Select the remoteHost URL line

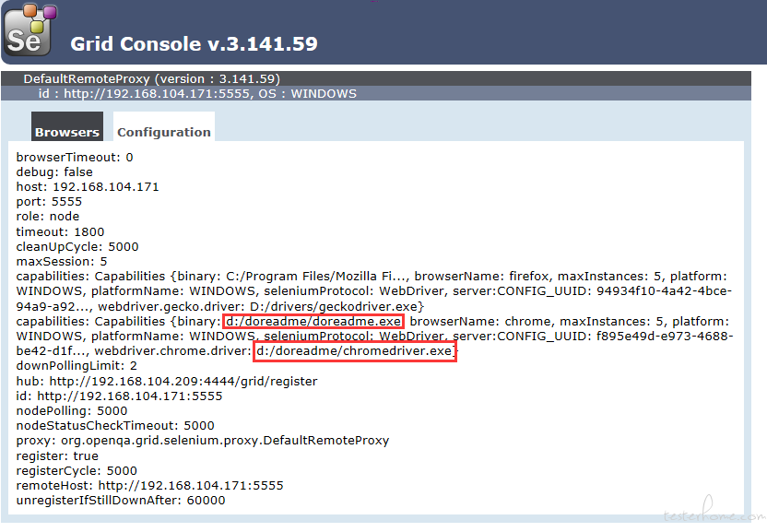pos(149,486)
